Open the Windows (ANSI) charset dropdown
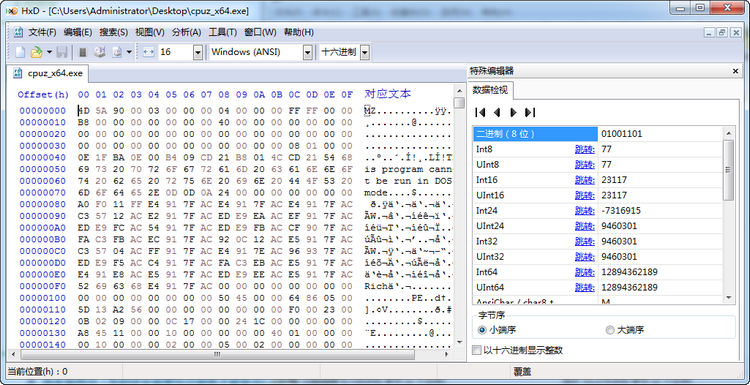750x385 pixels. [x=308, y=52]
